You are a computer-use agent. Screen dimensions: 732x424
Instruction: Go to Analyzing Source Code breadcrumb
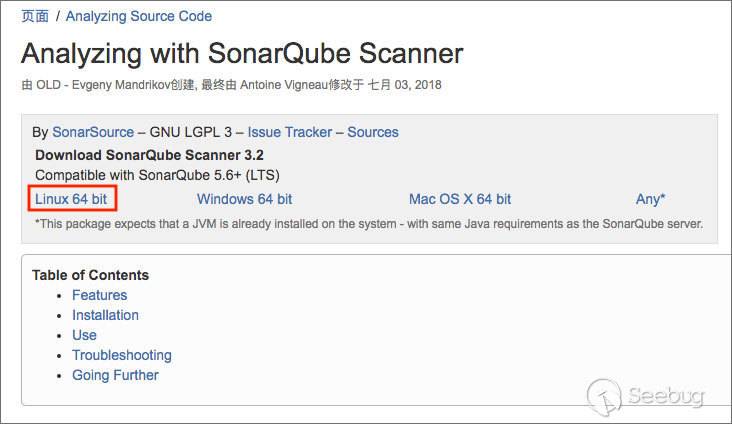click(139, 16)
